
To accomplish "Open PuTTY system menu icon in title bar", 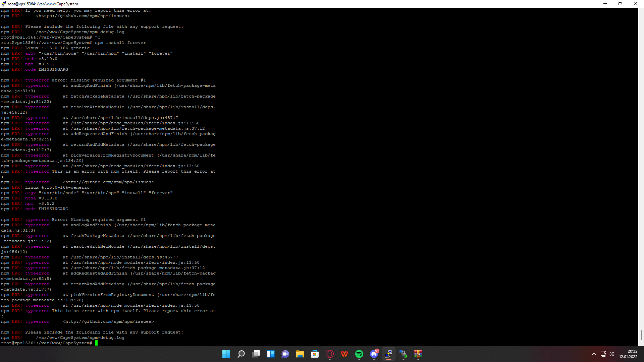I will [3, 4].
